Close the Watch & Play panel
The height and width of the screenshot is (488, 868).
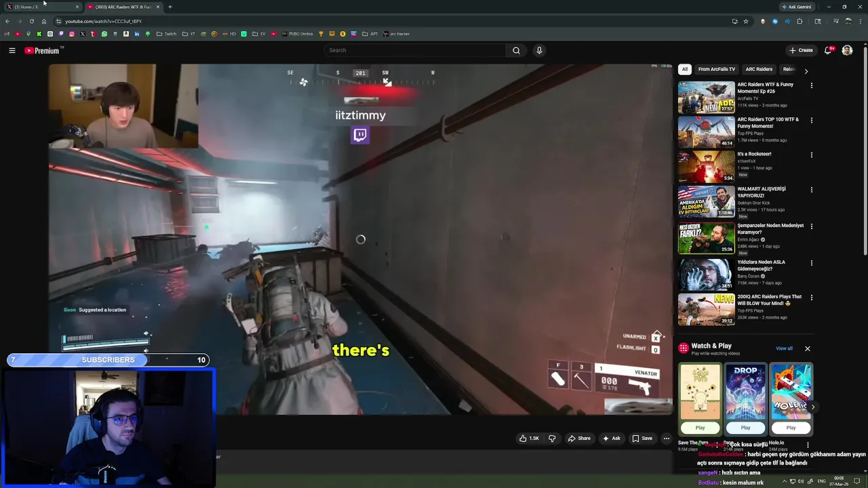807,348
